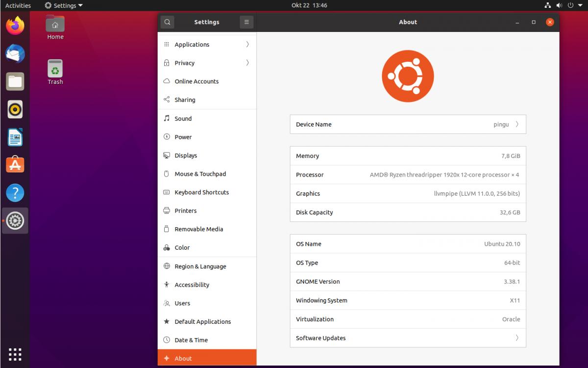
Task: Select Displays in the sidebar
Action: [186, 156]
